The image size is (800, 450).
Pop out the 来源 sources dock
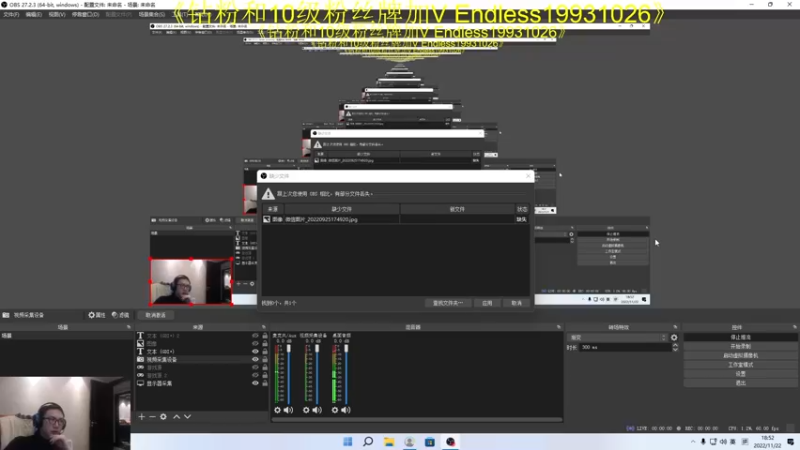(264, 327)
